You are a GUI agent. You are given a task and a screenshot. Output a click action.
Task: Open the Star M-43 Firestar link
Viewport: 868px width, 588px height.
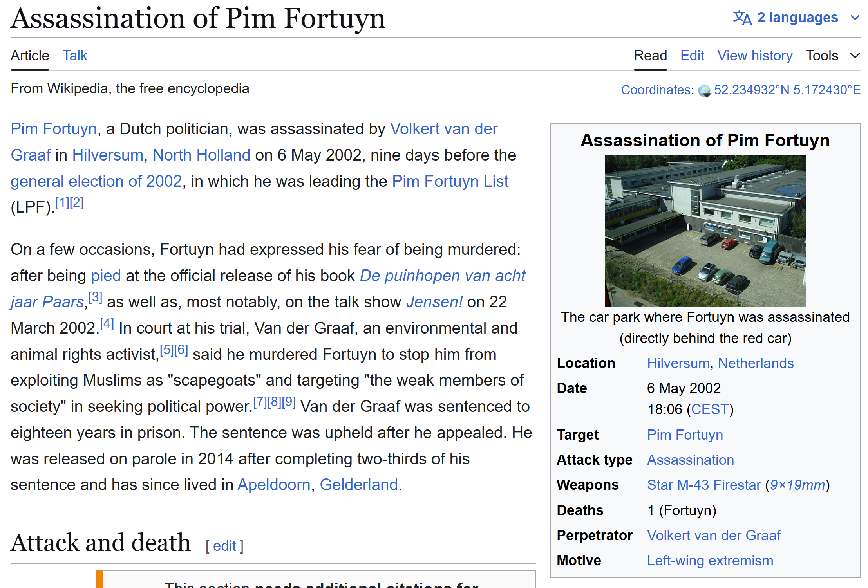[703, 485]
